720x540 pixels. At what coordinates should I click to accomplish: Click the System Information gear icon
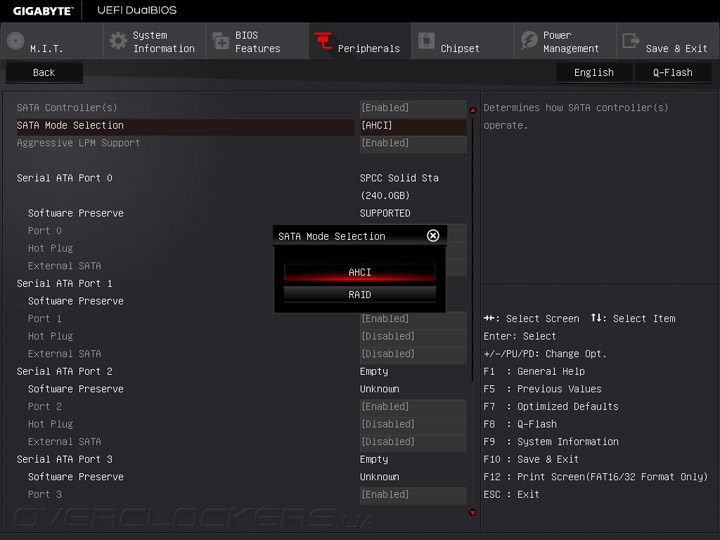[x=118, y=41]
